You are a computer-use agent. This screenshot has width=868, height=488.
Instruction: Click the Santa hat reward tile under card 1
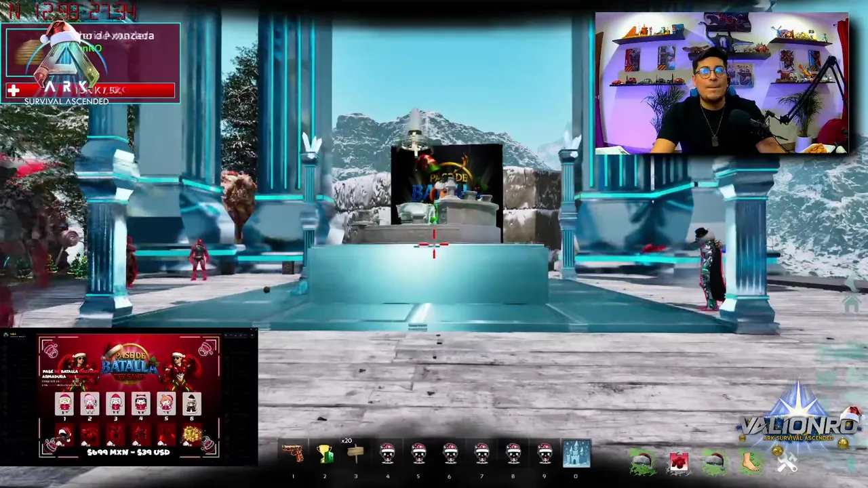64,434
